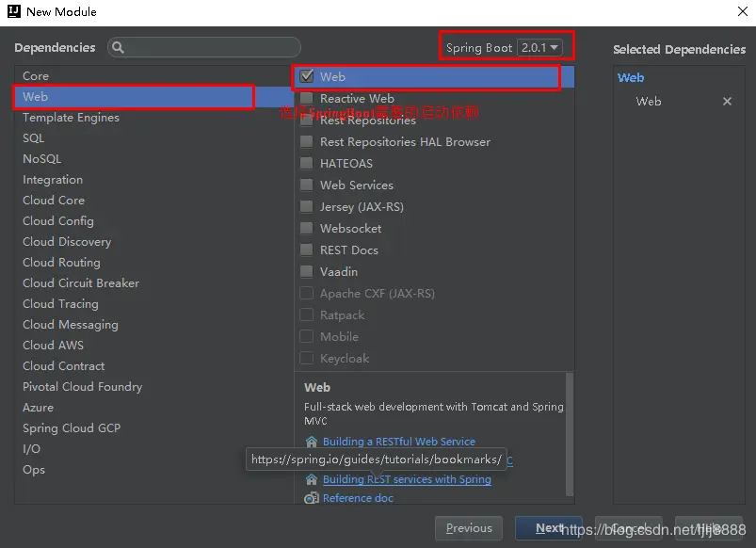The width and height of the screenshot is (756, 548).
Task: Open Building a RESTful Web Service link
Action: coord(399,442)
